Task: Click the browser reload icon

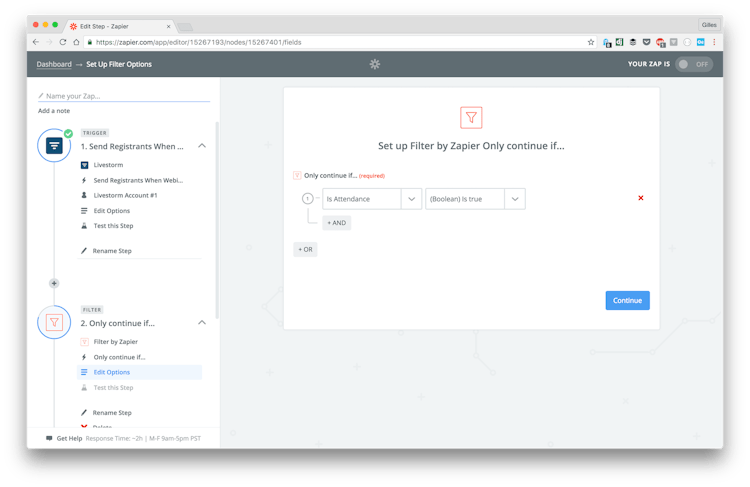Action: (x=63, y=42)
